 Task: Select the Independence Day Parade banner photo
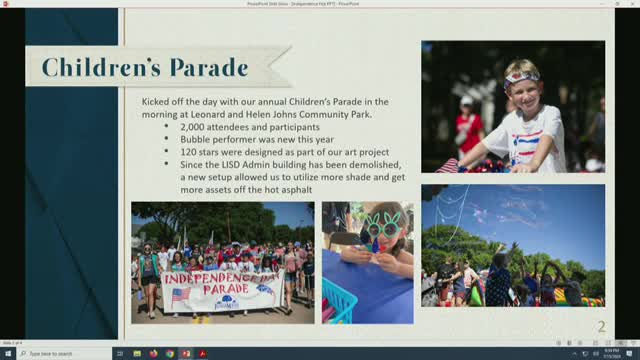223,262
